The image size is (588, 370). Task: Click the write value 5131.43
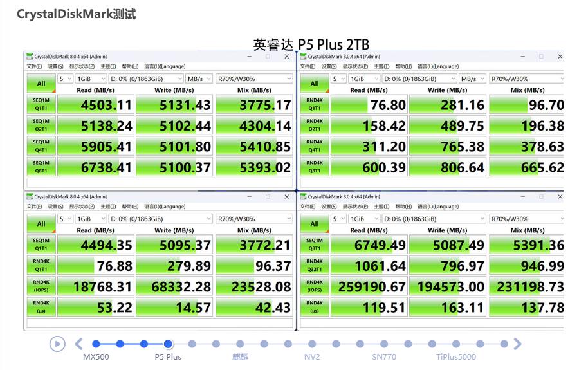tap(185, 105)
